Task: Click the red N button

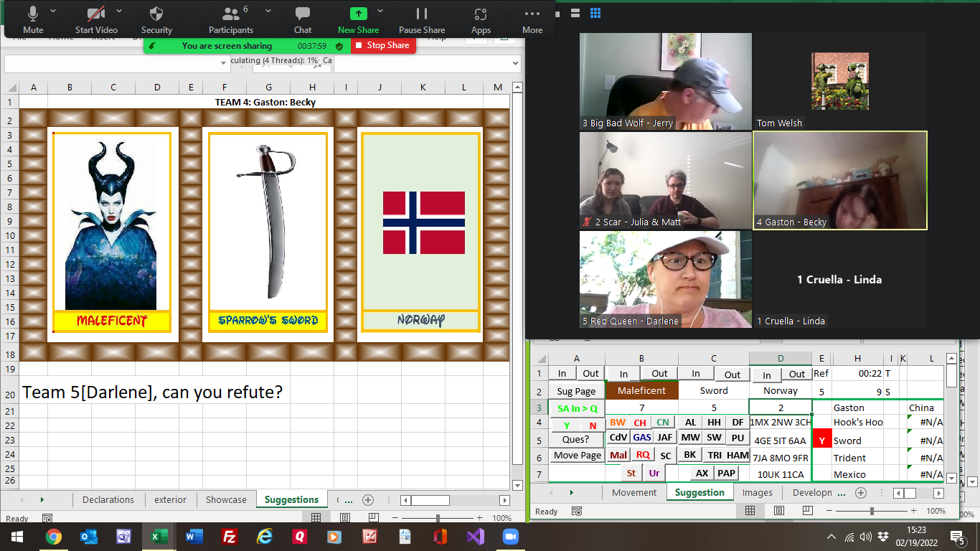Action: (x=593, y=425)
